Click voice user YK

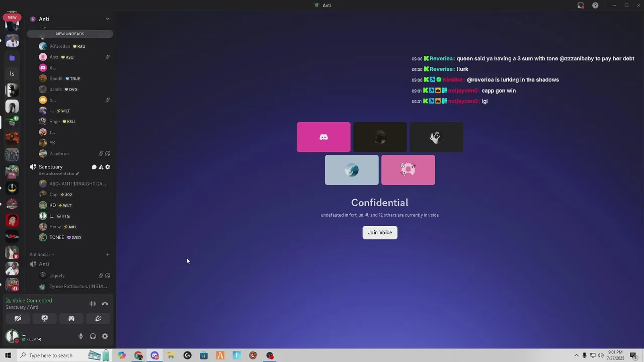[x=75, y=143]
